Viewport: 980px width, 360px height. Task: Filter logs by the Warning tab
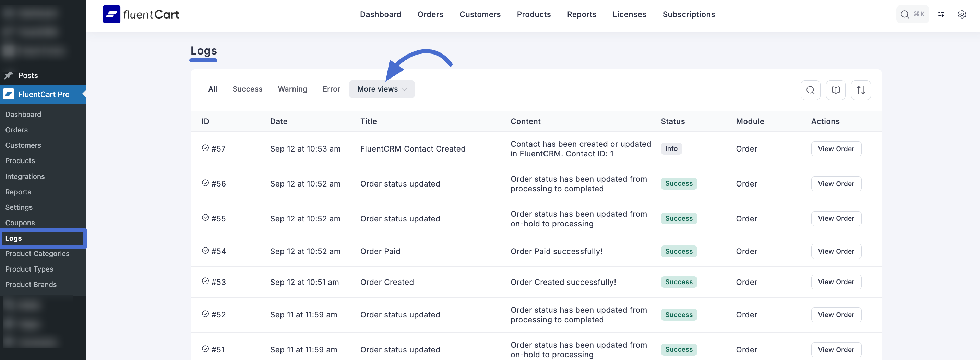[x=292, y=89]
